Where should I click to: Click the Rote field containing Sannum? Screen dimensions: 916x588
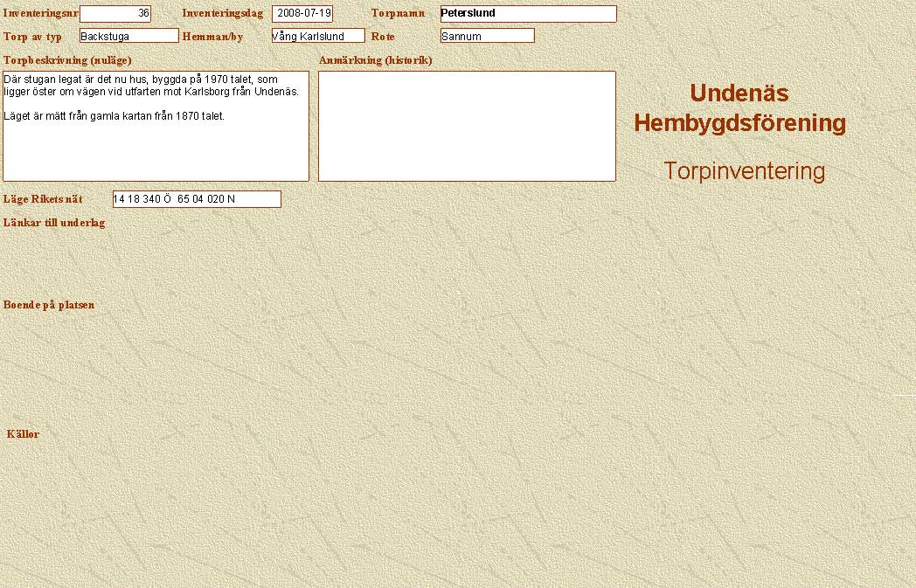(x=487, y=36)
